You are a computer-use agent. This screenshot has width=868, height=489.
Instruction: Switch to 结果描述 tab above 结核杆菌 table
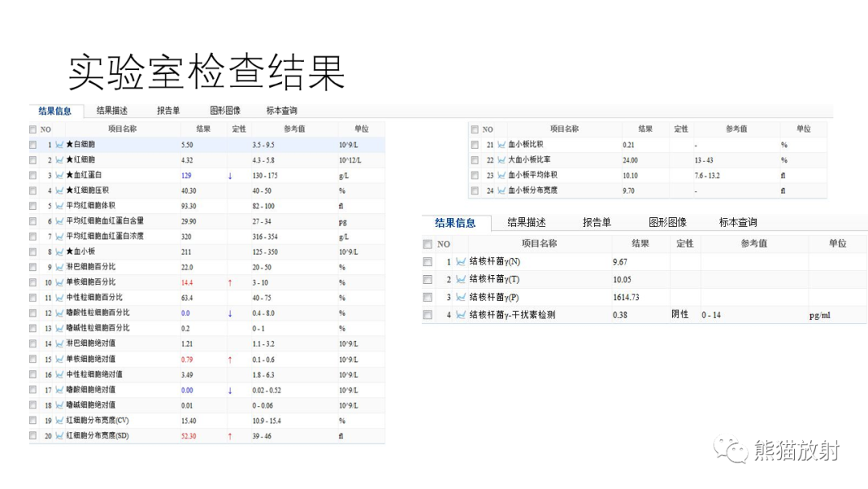click(526, 223)
